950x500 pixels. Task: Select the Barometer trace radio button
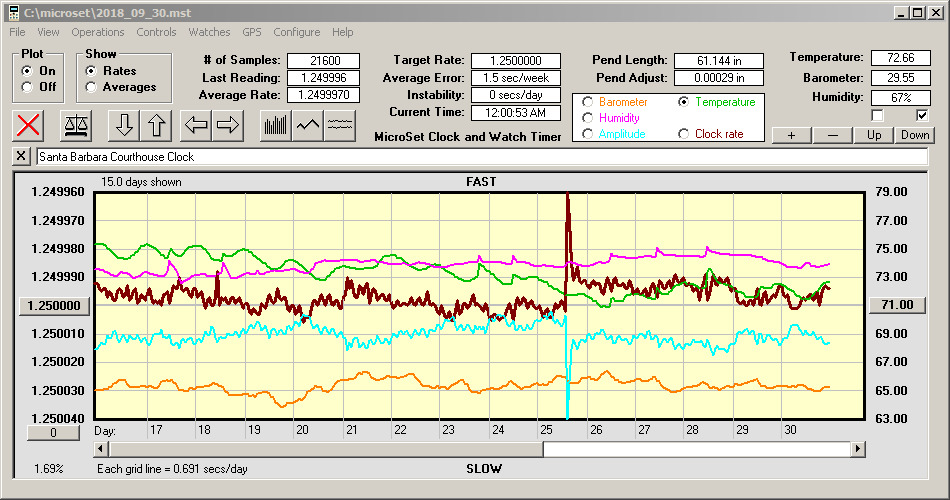(587, 102)
